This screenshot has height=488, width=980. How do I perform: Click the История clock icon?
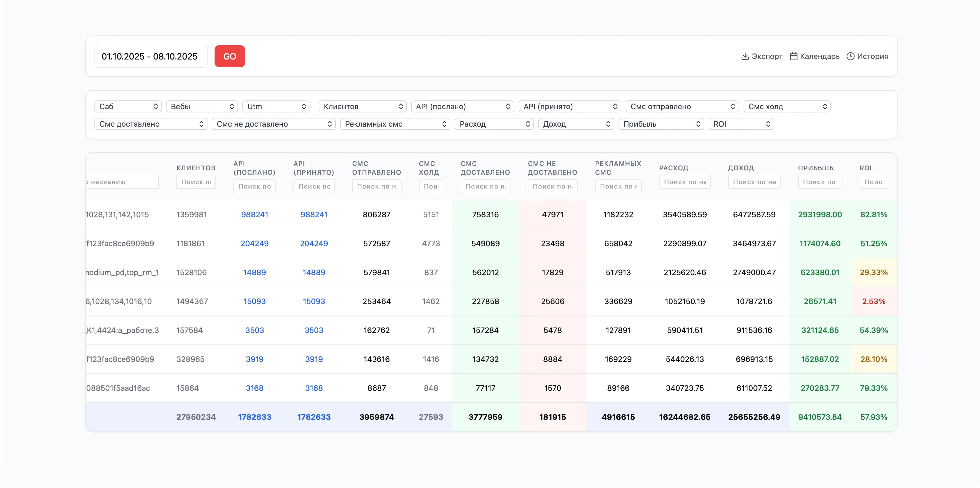click(x=850, y=56)
